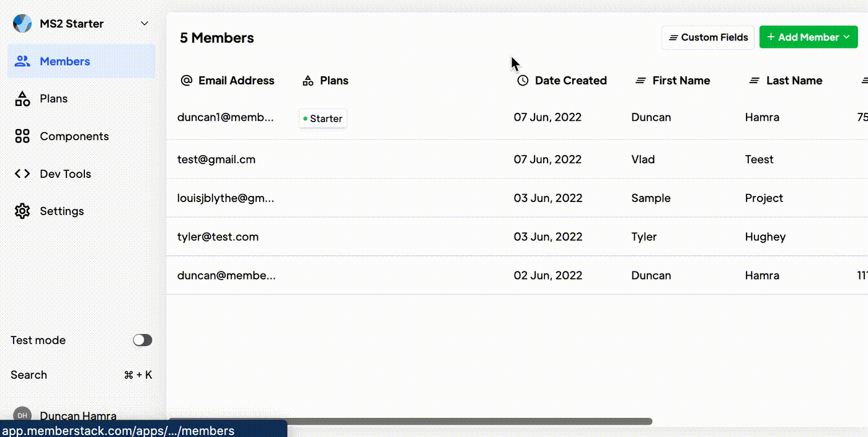868x437 pixels.
Task: Click last name Hughey cell
Action: [x=766, y=236]
